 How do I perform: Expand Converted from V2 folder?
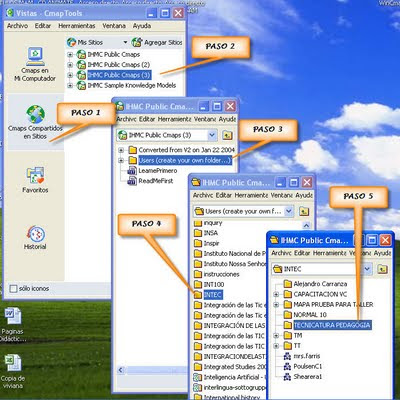coord(121,150)
